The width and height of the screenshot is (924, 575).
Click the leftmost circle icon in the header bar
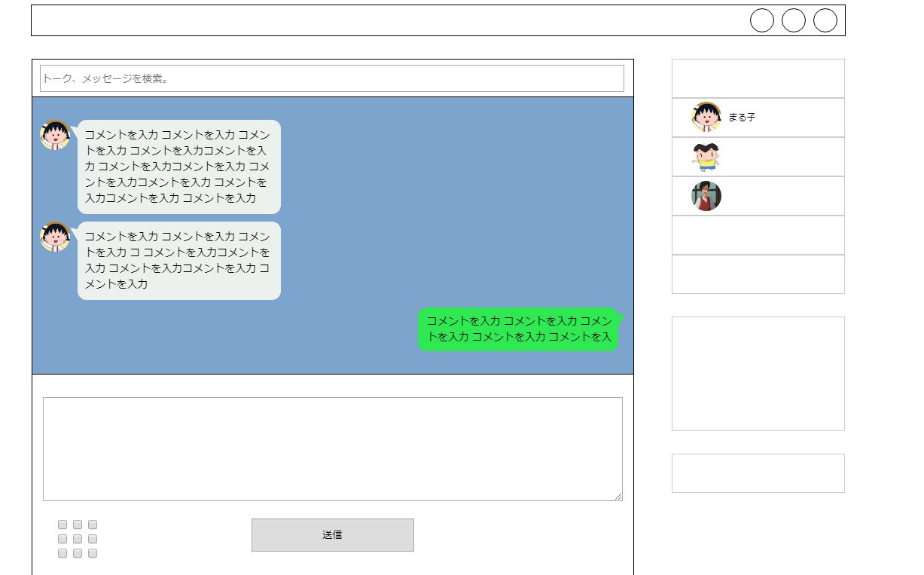click(762, 20)
